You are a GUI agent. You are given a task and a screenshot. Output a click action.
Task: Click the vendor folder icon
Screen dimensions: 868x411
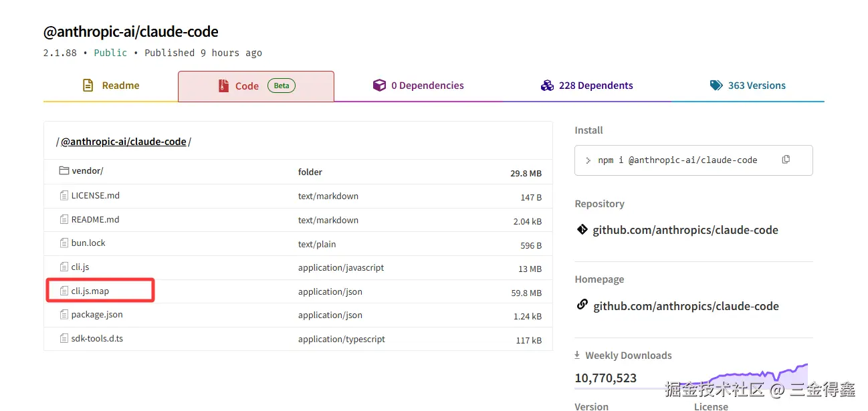[64, 170]
